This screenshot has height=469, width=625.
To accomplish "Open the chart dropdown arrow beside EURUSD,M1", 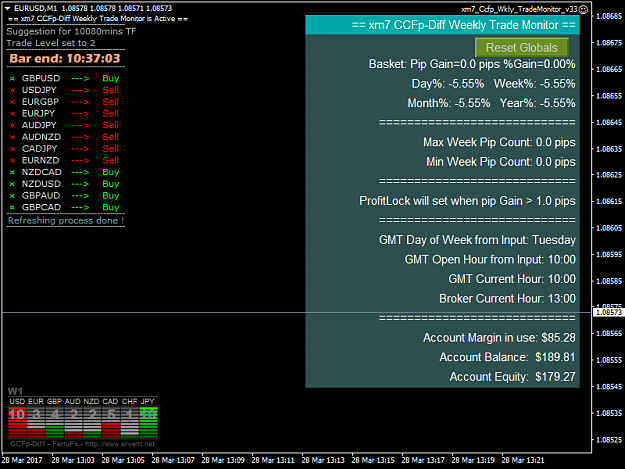I will [x=7, y=8].
